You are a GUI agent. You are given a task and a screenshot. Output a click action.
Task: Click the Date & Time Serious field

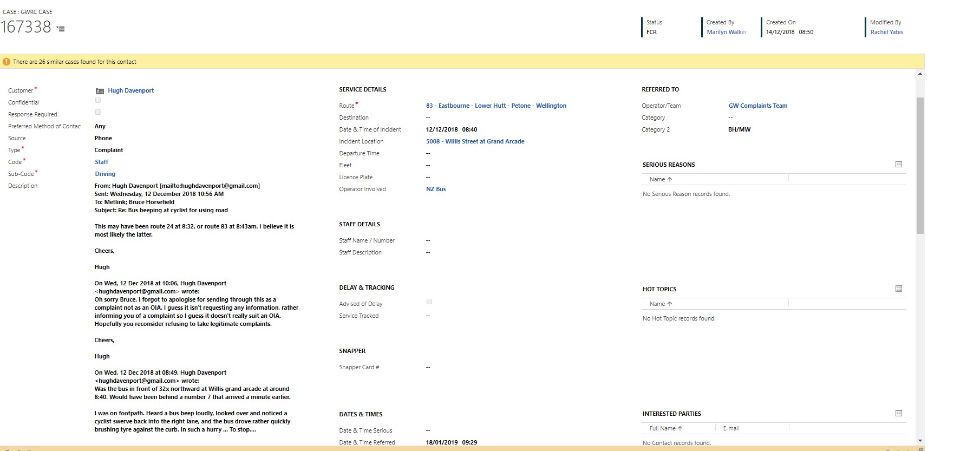point(428,430)
